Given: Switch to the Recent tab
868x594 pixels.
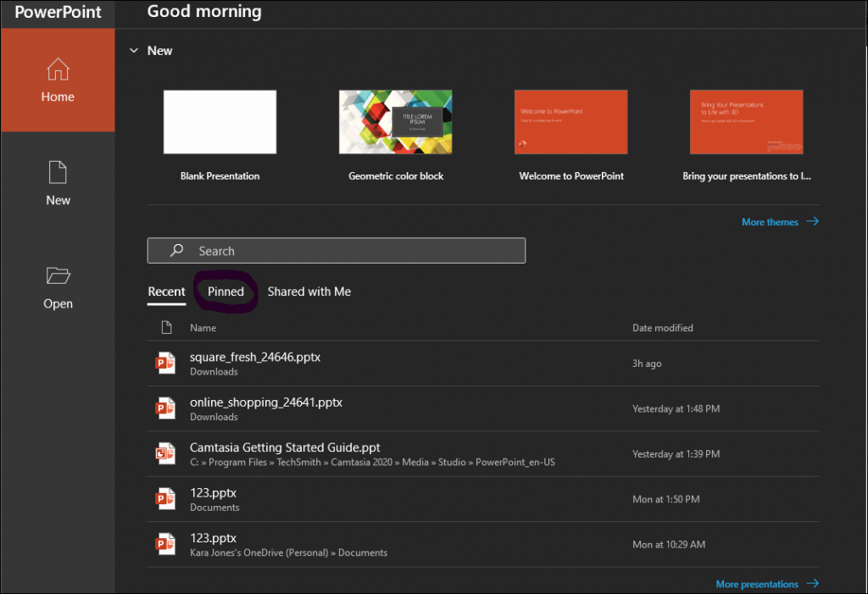Looking at the screenshot, I should pyautogui.click(x=167, y=291).
